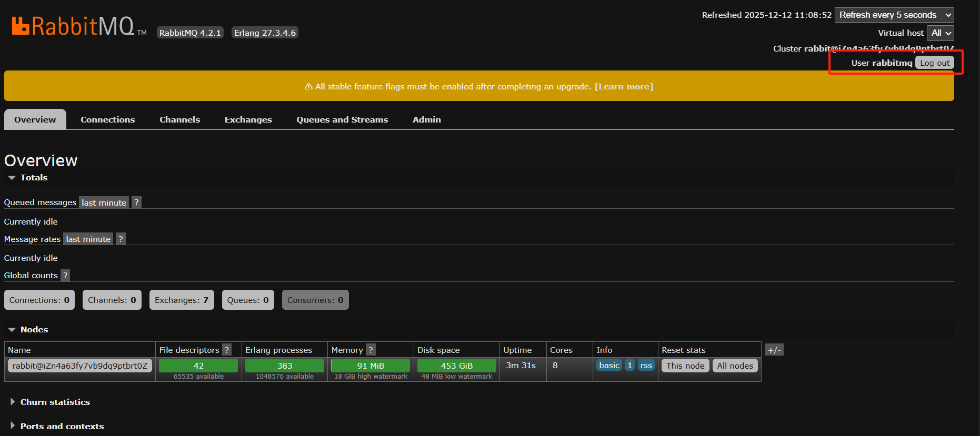Click Queues: 0 count button
This screenshot has width=980, height=436.
tap(248, 300)
